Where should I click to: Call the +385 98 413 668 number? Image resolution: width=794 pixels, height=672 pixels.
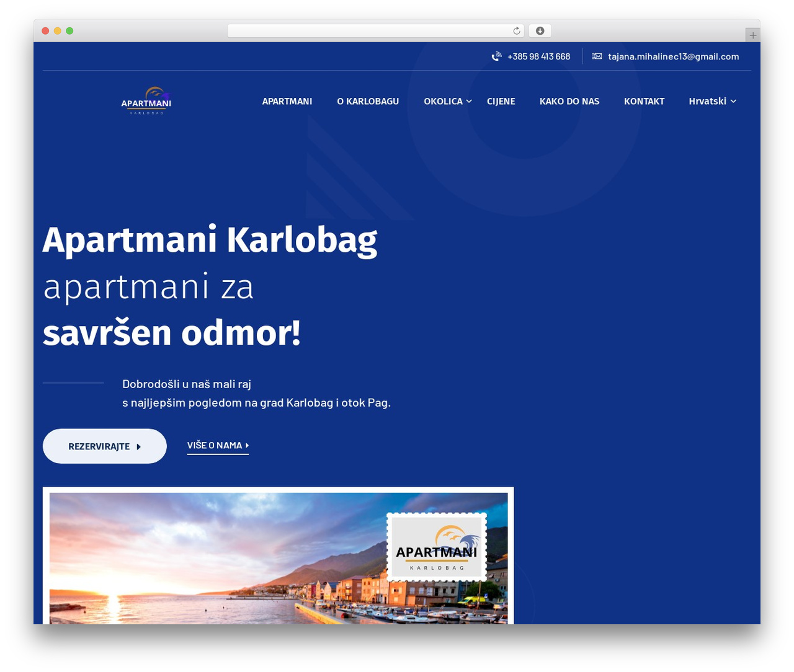(x=538, y=56)
